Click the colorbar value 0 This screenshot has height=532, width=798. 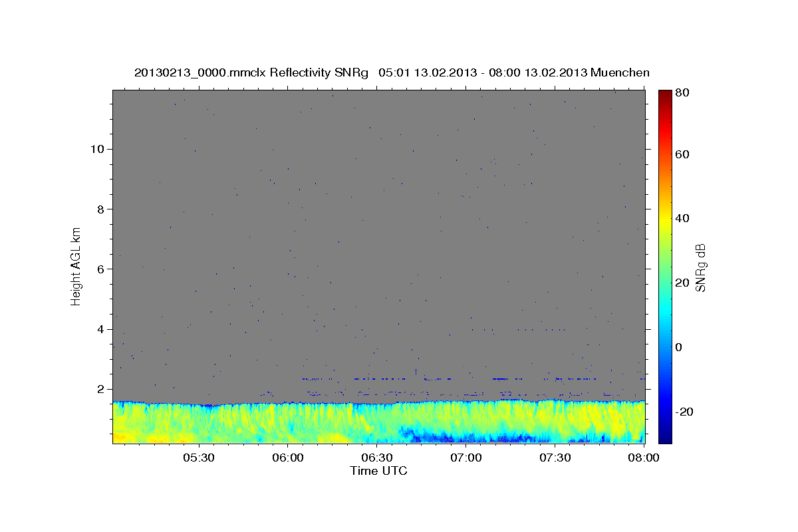point(678,347)
